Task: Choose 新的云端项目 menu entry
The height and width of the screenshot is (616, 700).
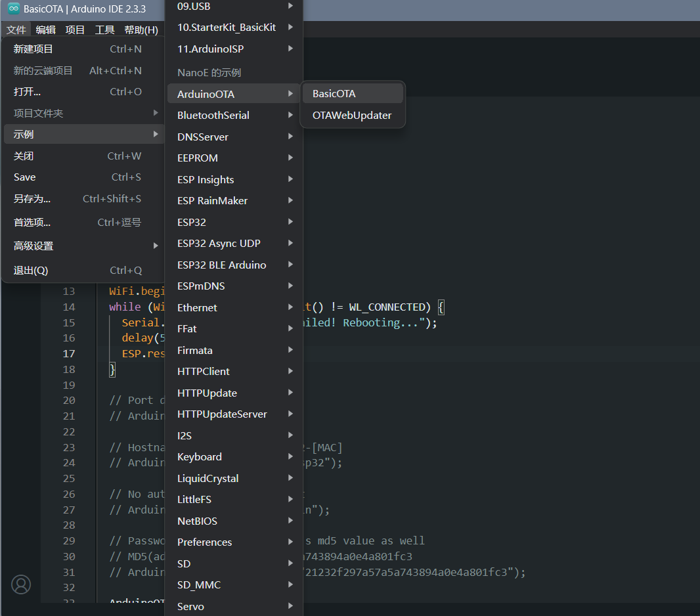Action: pyautogui.click(x=83, y=70)
